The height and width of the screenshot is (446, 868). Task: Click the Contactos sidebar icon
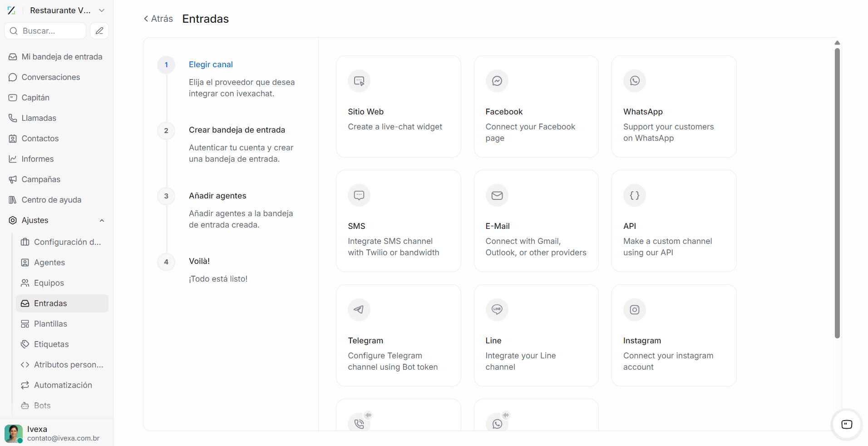(13, 139)
